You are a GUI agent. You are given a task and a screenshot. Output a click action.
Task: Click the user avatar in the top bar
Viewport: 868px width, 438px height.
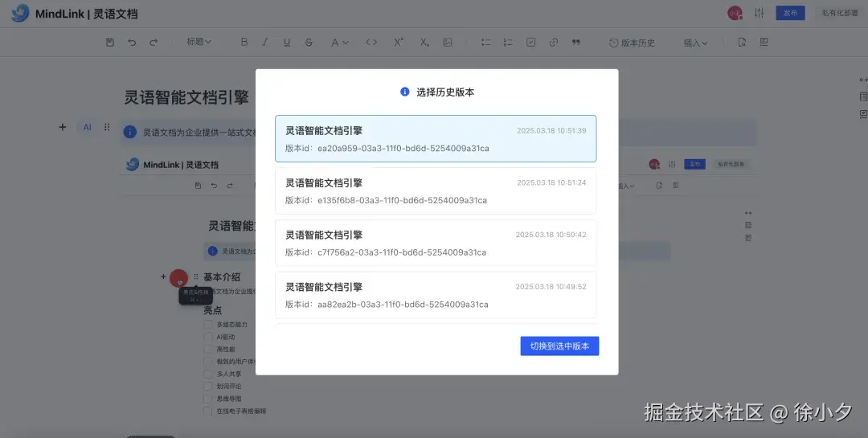(735, 14)
